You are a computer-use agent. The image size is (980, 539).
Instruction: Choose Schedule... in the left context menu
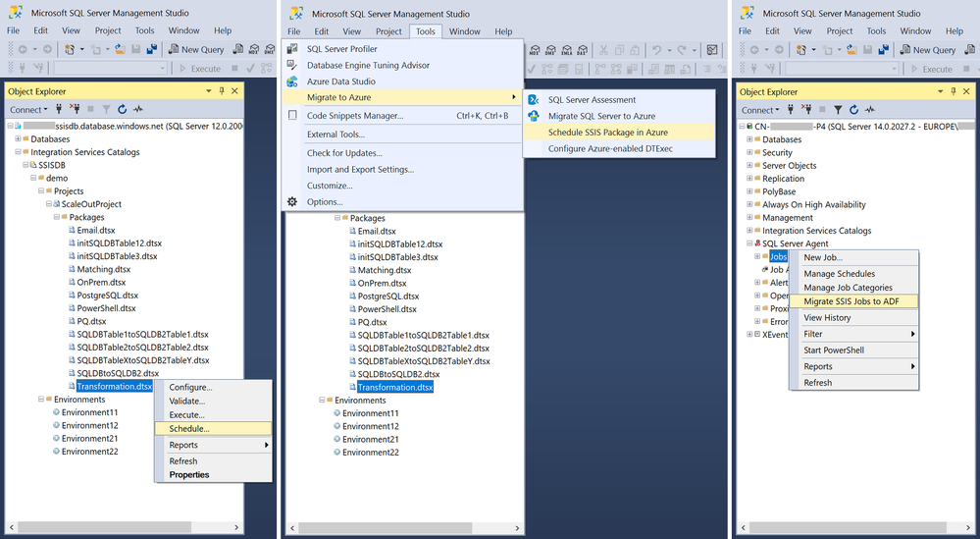click(x=213, y=428)
